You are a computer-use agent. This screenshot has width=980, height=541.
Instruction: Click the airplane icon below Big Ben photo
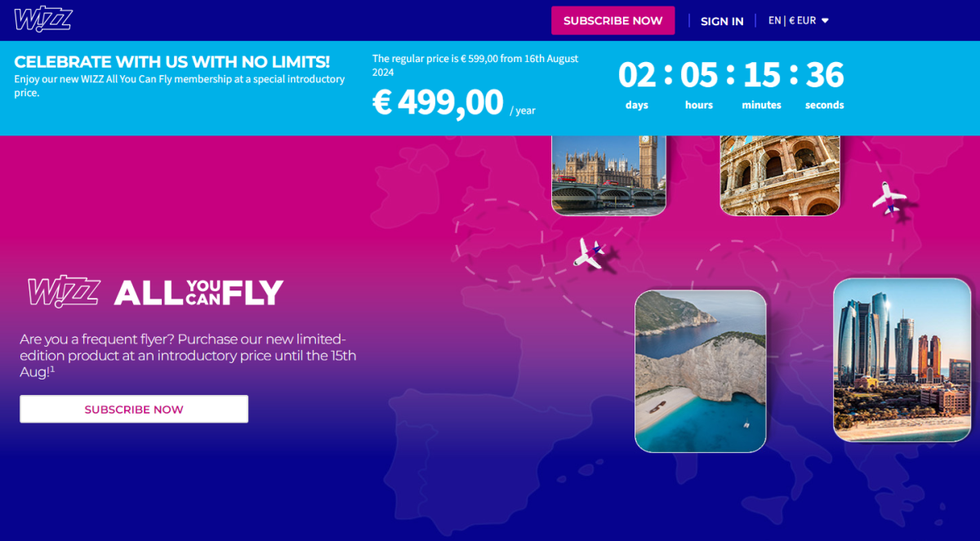[590, 252]
